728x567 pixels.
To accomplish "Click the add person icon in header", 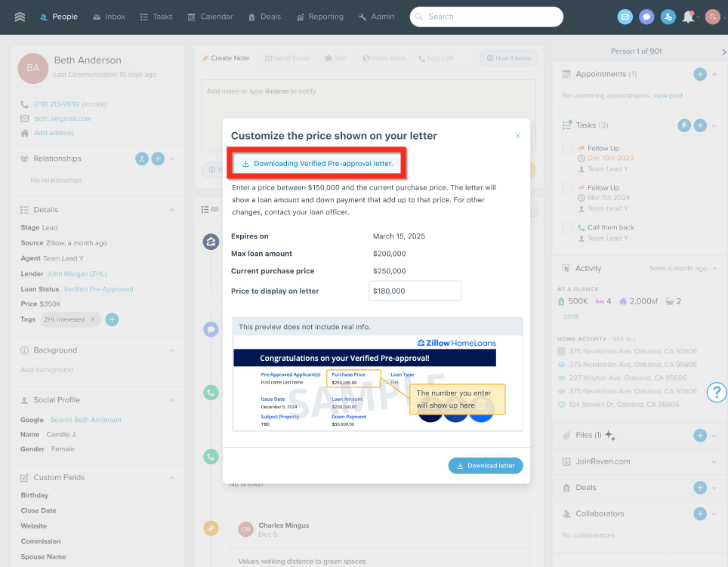I will [668, 17].
